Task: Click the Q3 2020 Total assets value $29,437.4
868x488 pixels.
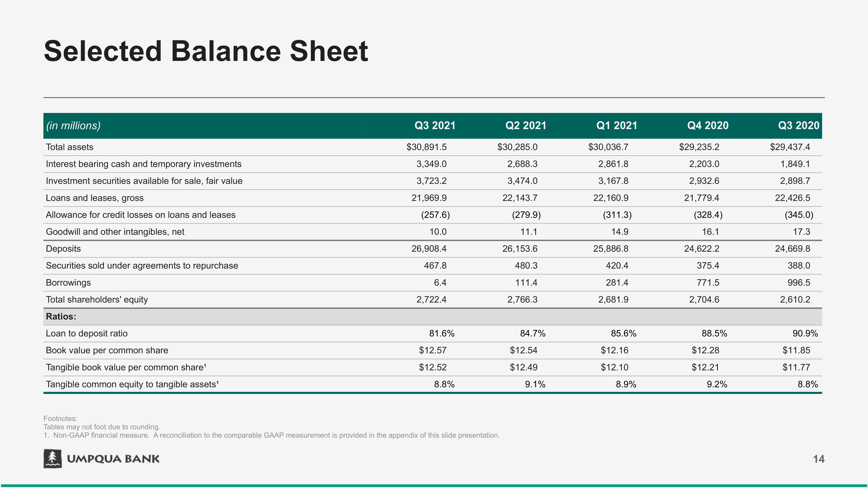Action: (x=790, y=147)
